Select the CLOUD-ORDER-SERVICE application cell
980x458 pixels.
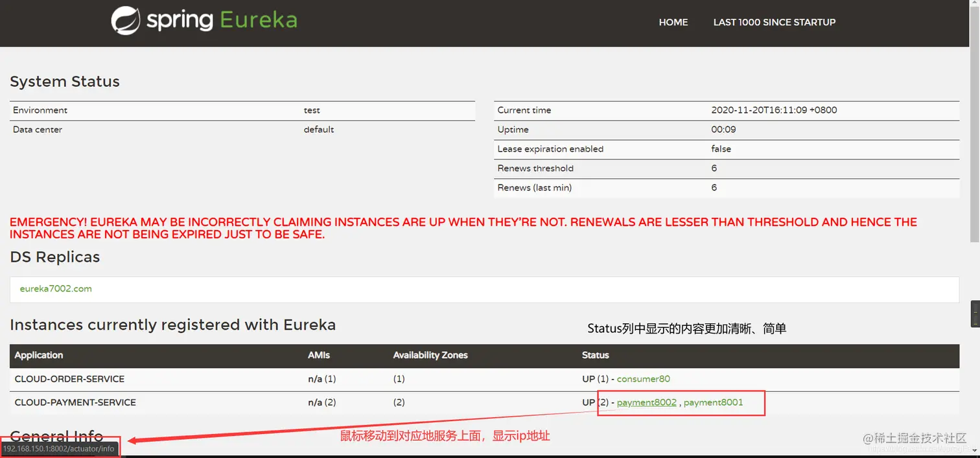[69, 379]
